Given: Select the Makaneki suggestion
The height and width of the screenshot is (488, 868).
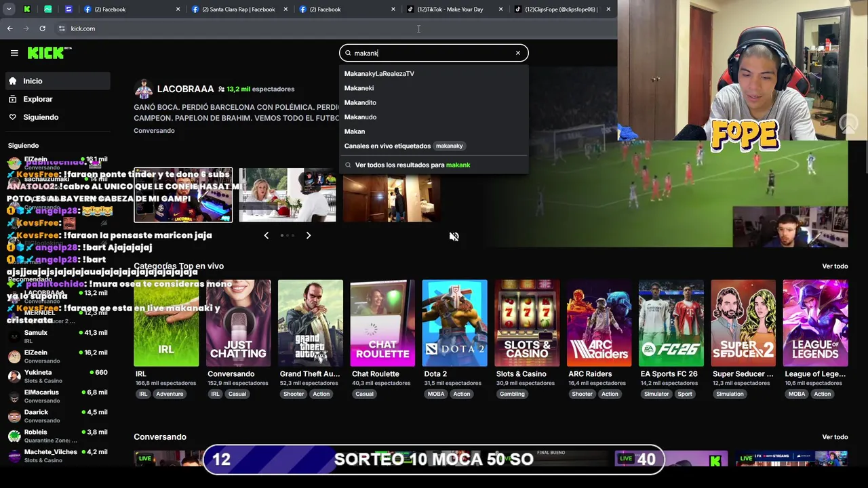Looking at the screenshot, I should coord(359,88).
